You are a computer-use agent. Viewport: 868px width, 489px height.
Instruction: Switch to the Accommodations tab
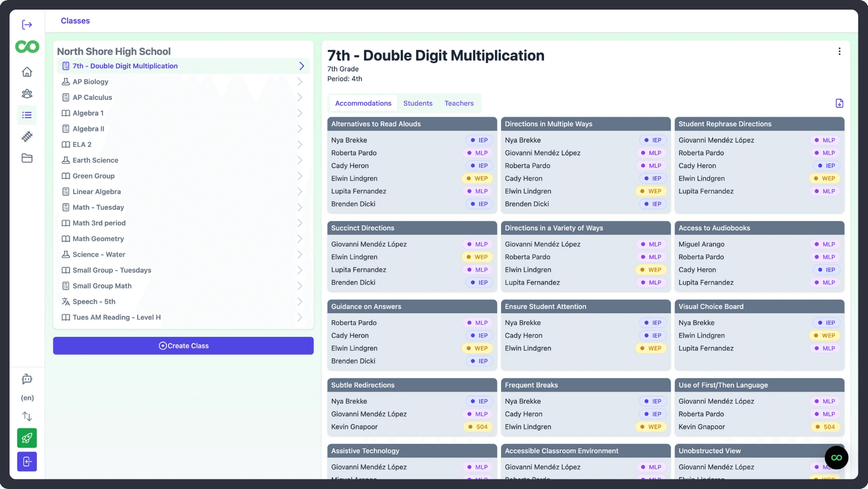(363, 103)
